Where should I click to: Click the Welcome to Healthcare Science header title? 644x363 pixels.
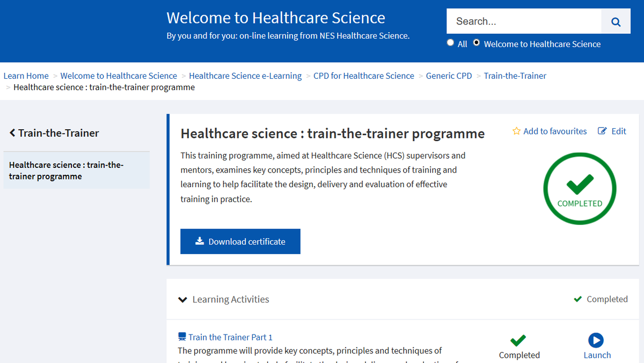[276, 18]
